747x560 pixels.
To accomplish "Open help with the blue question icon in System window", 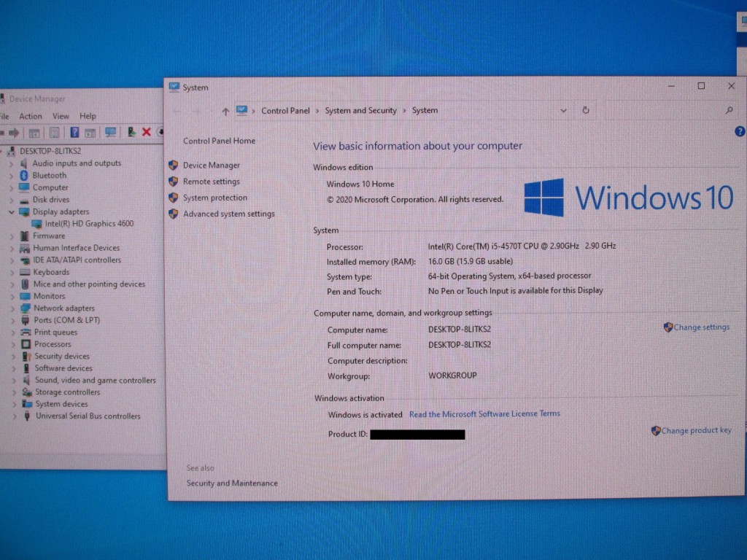I will pyautogui.click(x=740, y=131).
